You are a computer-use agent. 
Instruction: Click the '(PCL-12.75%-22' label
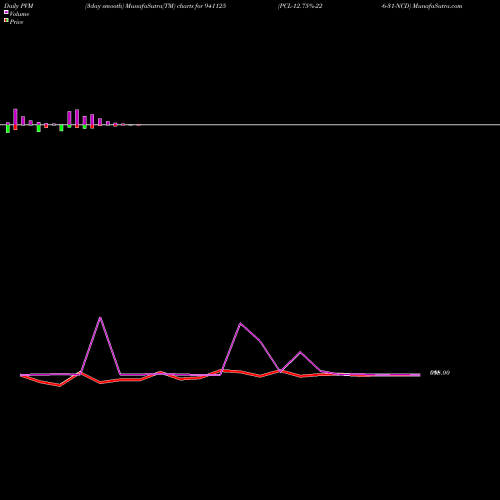[300, 6]
